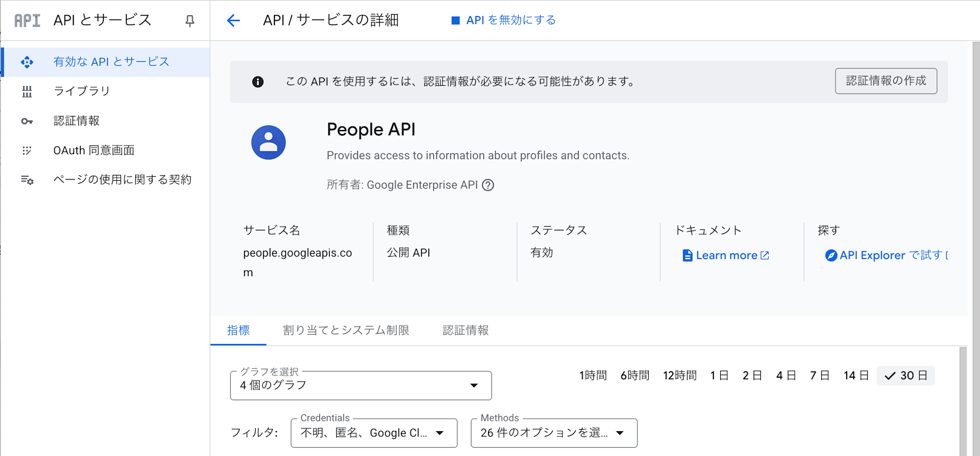Select the 12時間 time range
Viewport: 980px width, 456px height.
680,376
